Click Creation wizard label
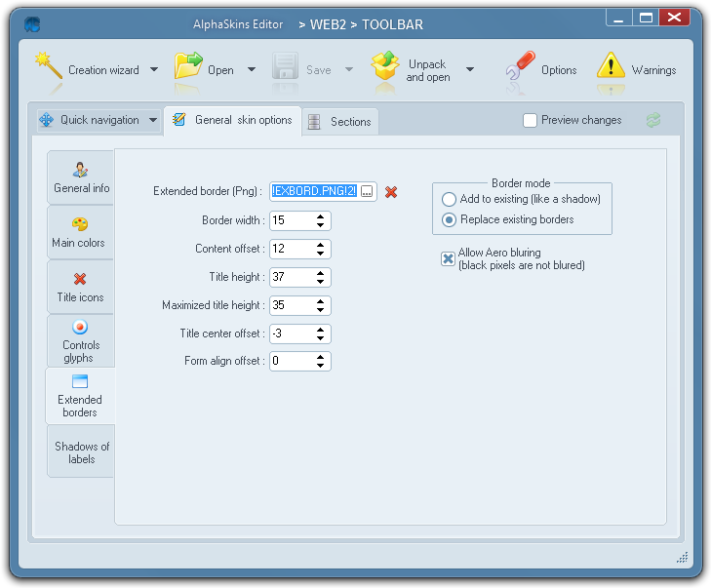The height and width of the screenshot is (588, 711). pyautogui.click(x=103, y=70)
